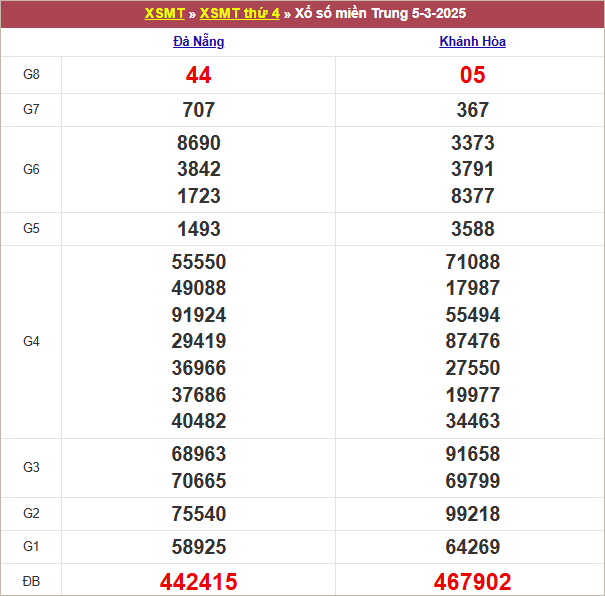This screenshot has height=596, width=605.
Task: Click G6 number 8690
Action: click(199, 143)
